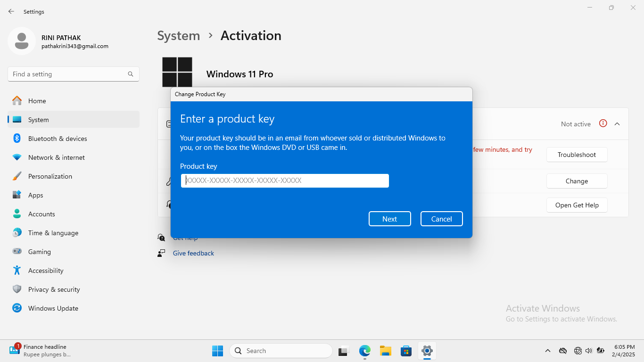Open Task View from the taskbar

pos(343,351)
